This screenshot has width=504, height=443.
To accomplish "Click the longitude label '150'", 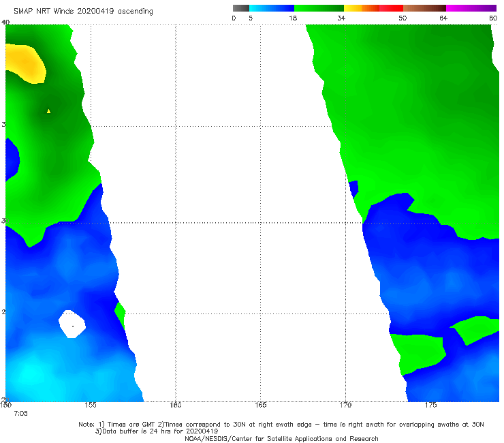I will click(5, 405).
